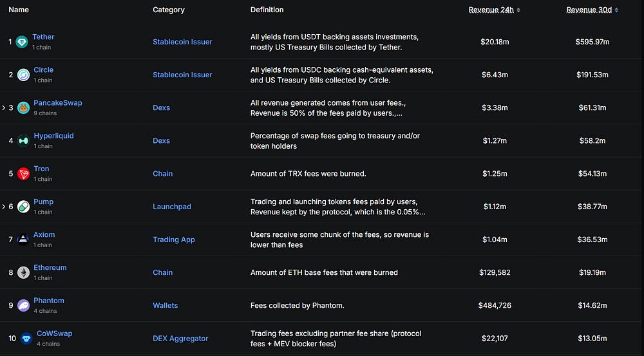
Task: Open Chain category in Ethereum row
Action: pos(163,272)
